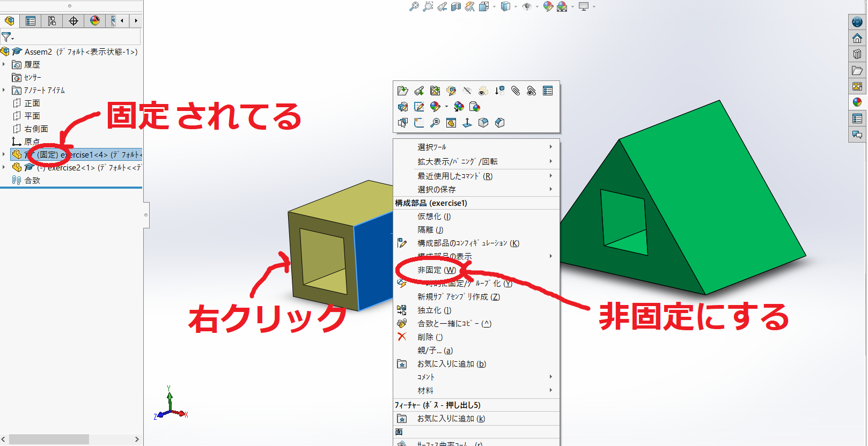Open Appearances color ball in task pane

tap(857, 102)
